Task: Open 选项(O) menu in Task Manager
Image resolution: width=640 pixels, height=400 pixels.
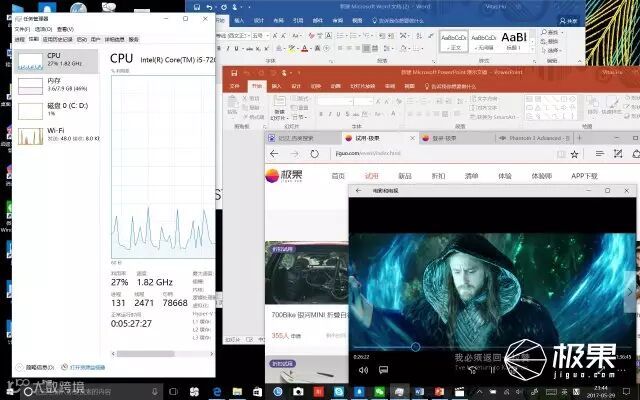Action: click(43, 29)
